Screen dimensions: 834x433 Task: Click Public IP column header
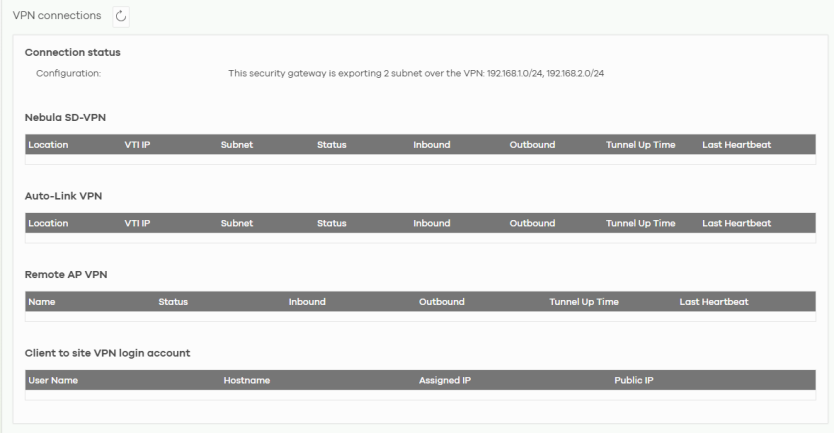click(636, 380)
